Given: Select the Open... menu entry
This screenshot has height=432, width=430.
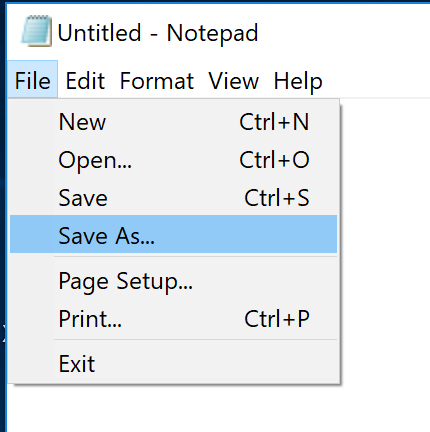Looking at the screenshot, I should click(x=173, y=160).
